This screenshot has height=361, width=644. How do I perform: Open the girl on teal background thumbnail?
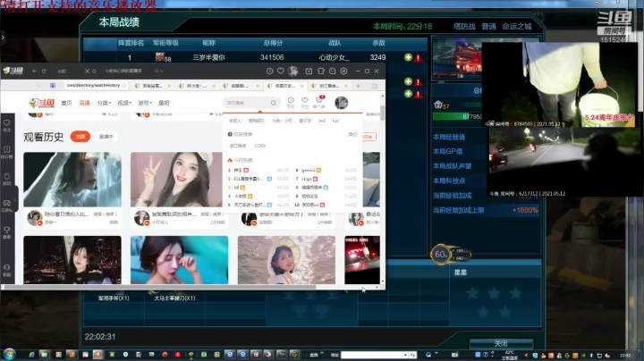click(x=179, y=260)
